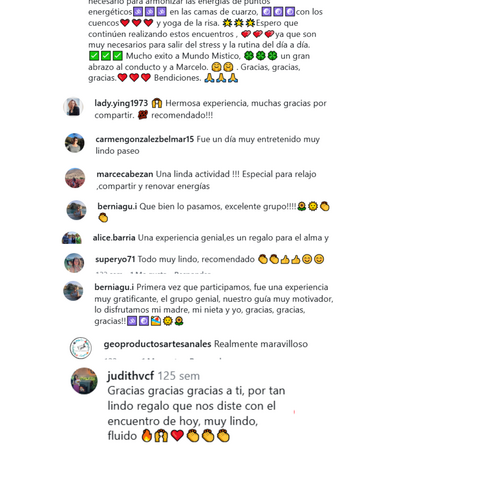The width and height of the screenshot is (480, 480).
Task: Click carmengonzalezbelmar15's avatar
Action: tap(74, 143)
